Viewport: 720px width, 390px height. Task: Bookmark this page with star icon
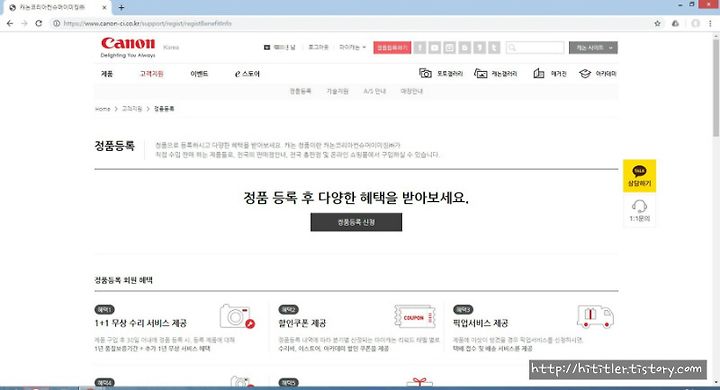point(658,23)
